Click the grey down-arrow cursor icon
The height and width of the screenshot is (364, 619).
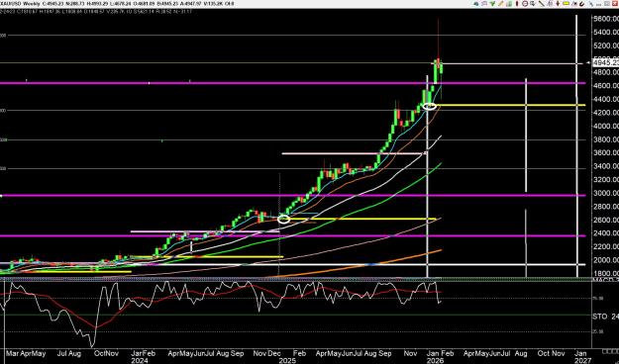click(533, 4)
